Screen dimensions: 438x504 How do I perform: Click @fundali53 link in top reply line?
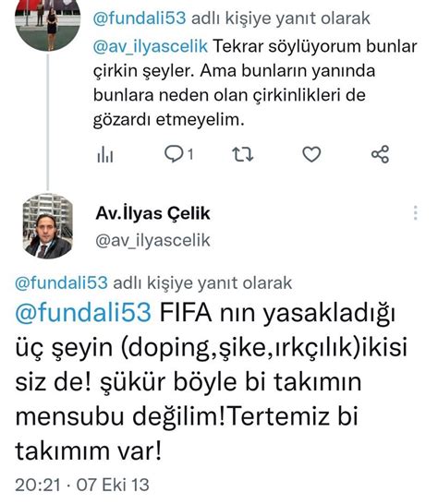tap(140, 18)
